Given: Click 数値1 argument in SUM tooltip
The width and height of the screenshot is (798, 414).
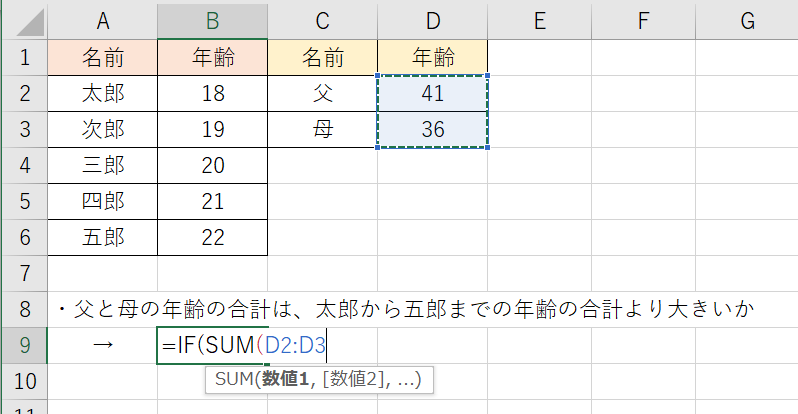Looking at the screenshot, I should point(286,379).
